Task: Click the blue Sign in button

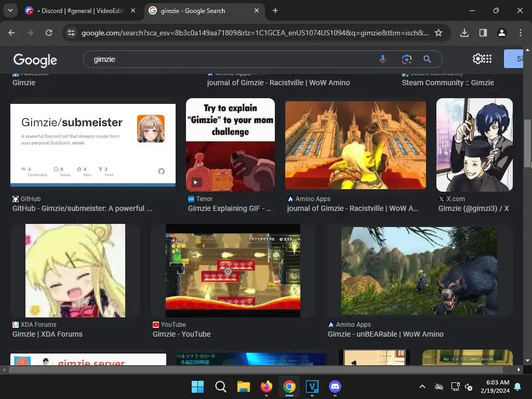Action: (513, 59)
